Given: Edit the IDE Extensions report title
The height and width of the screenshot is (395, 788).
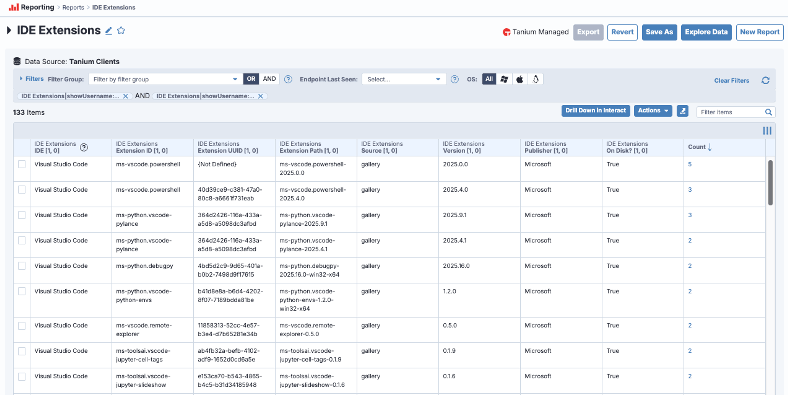Looking at the screenshot, I should (109, 31).
